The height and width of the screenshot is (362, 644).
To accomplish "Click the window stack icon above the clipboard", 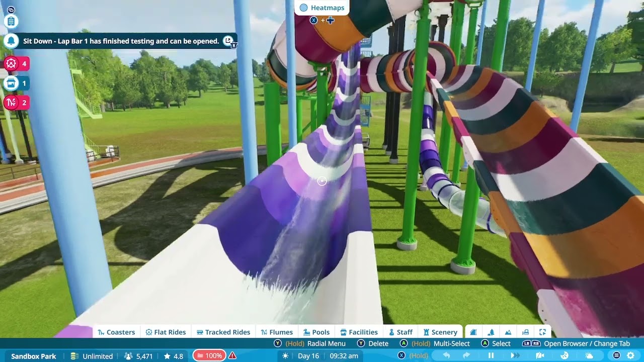I will [x=11, y=10].
